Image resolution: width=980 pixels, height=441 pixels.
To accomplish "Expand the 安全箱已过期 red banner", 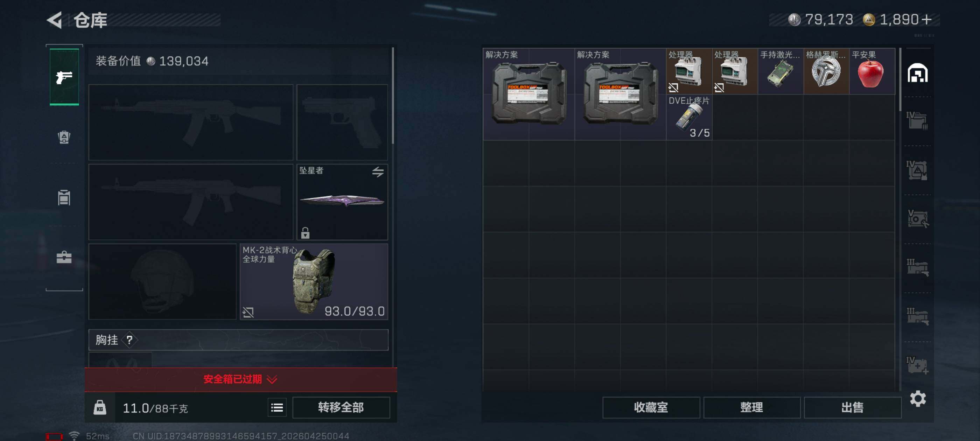I will coord(240,379).
